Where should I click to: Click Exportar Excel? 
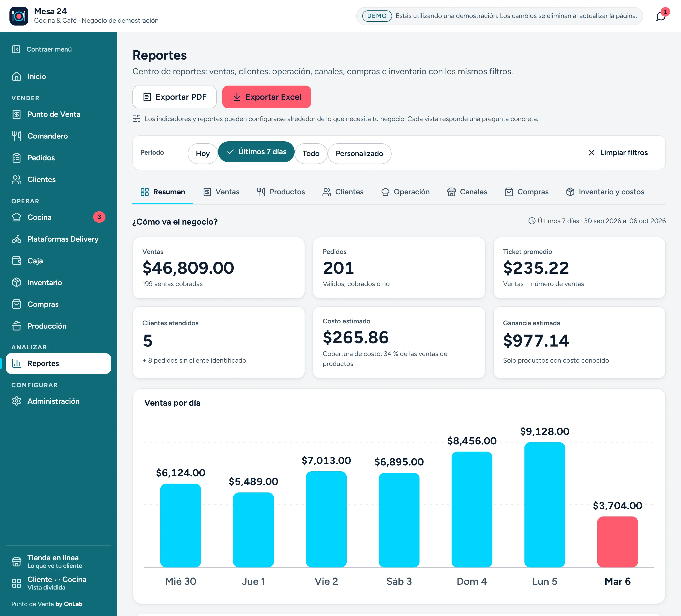[x=266, y=97]
